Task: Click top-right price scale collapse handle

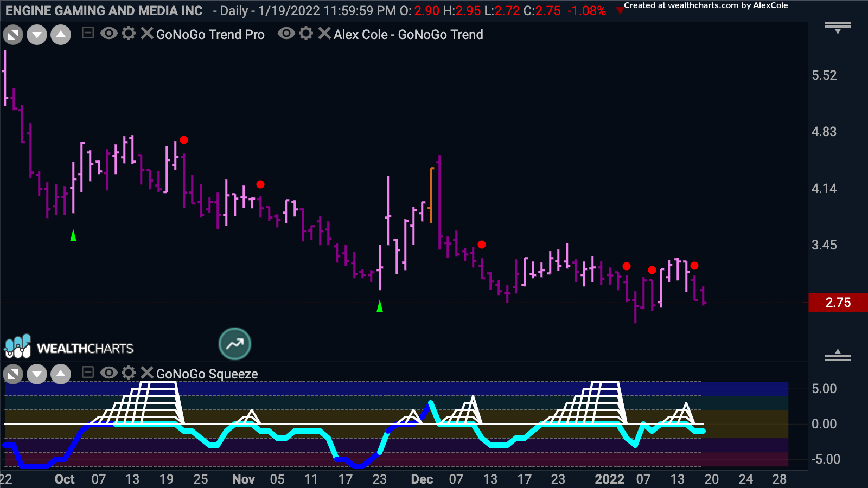Action: pos(838,28)
